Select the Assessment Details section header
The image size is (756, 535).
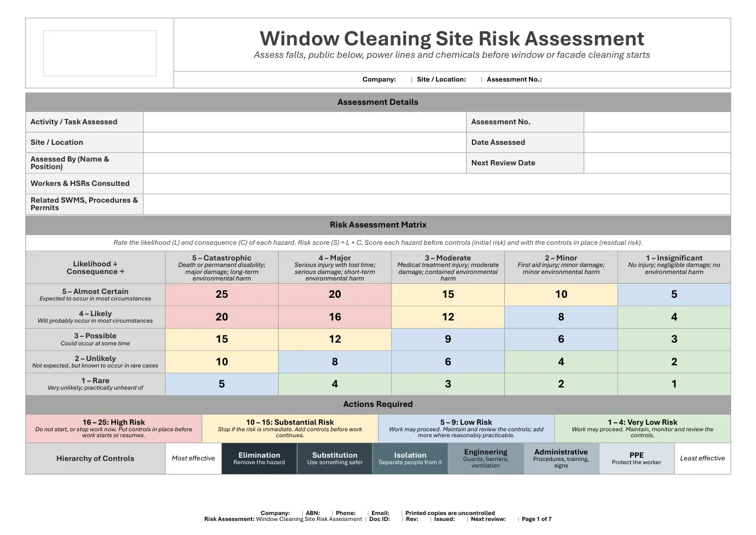tap(378, 102)
